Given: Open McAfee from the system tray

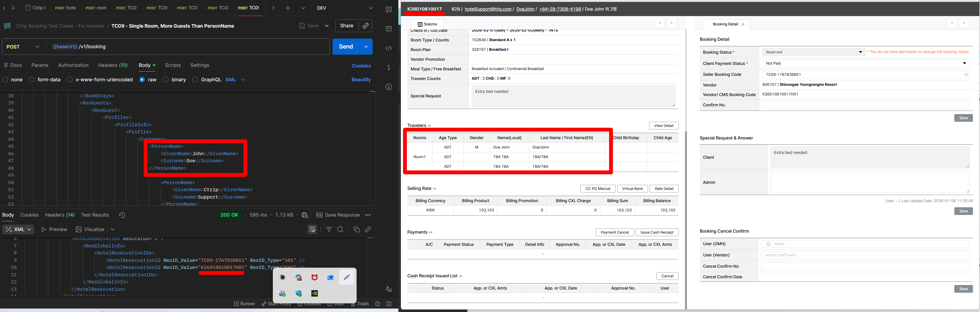Looking at the screenshot, I should pyautogui.click(x=314, y=277).
